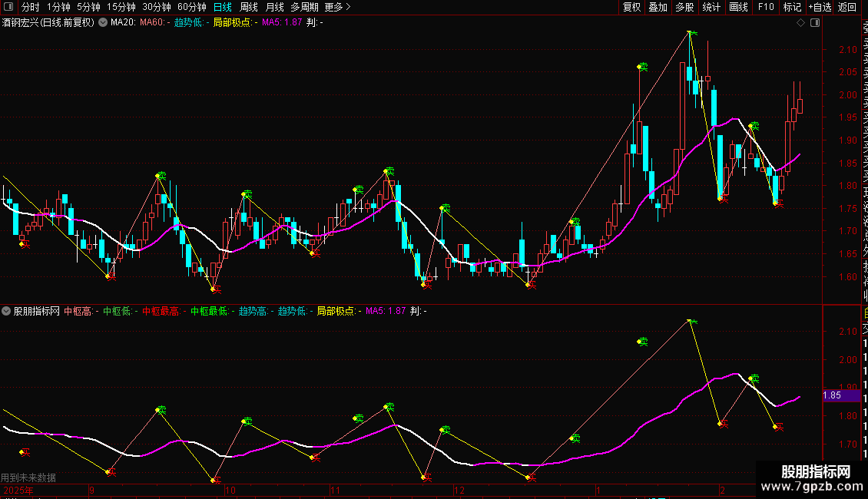Click the 叠加 overlay button
The height and width of the screenshot is (499, 868).
[x=658, y=8]
